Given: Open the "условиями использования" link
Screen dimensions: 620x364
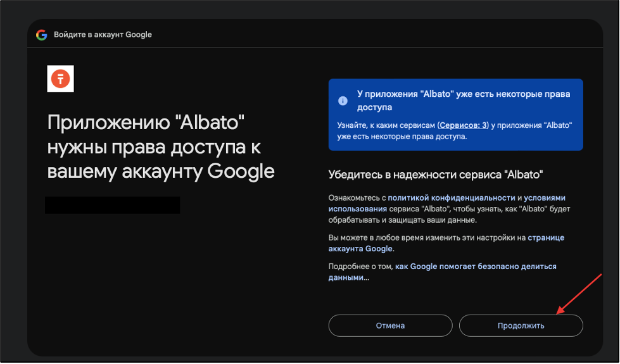Looking at the screenshot, I should click(447, 203).
